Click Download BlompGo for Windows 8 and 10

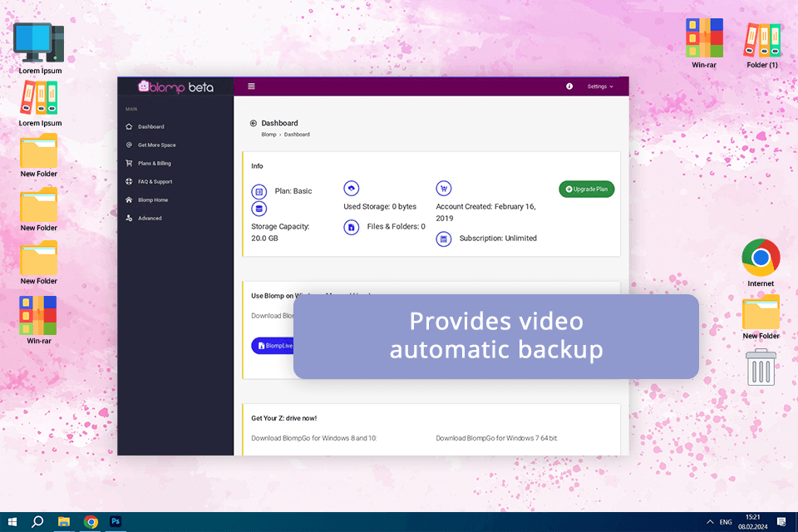click(314, 438)
